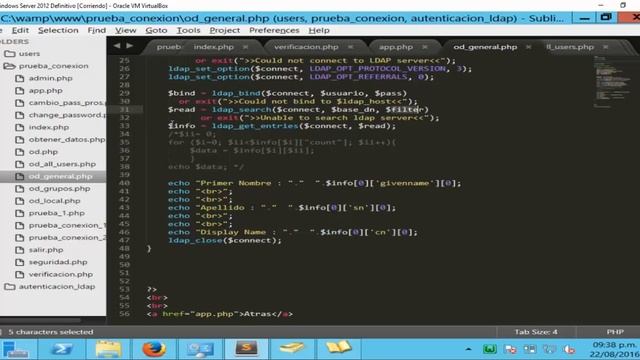Change the PHP syntax selector
640x360 pixels.
tap(615, 332)
